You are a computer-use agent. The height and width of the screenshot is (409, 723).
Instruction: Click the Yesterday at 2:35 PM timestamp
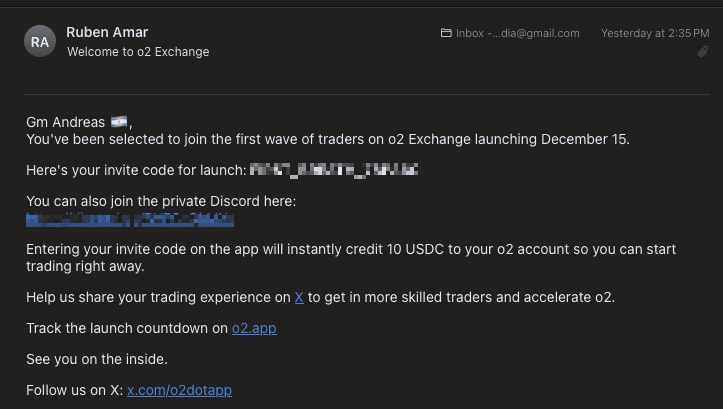[x=654, y=33]
